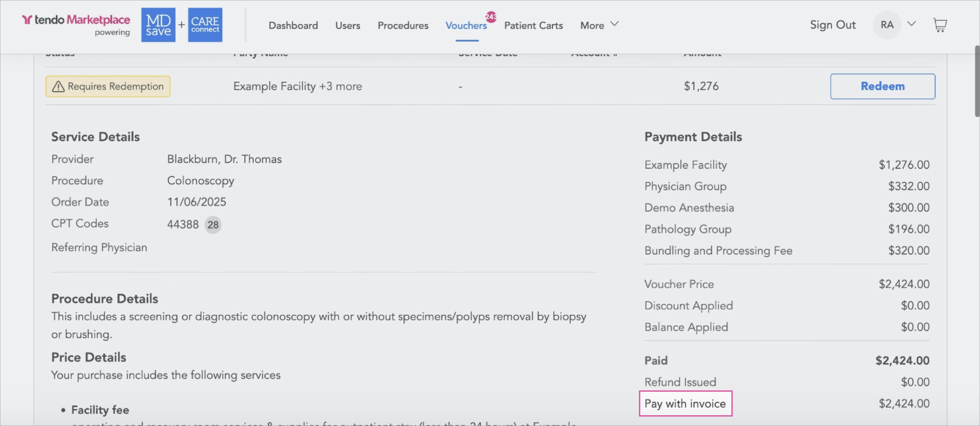
Task: Click the CARE connect logo
Action: pyautogui.click(x=205, y=25)
